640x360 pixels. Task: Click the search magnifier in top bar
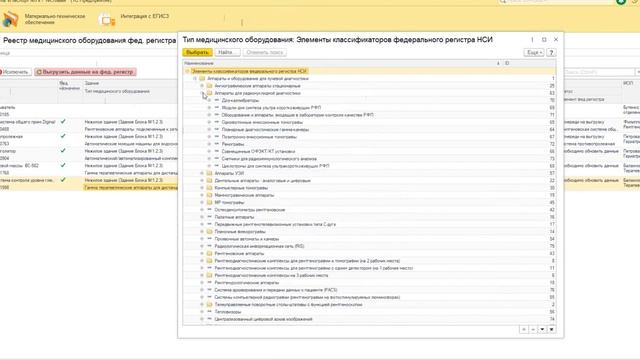click(503, 2)
